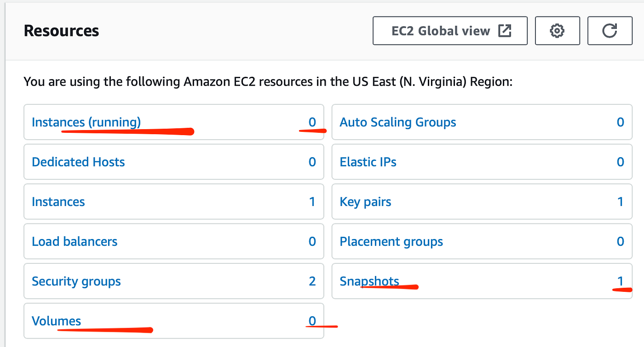View the Security groups link

[x=76, y=281]
